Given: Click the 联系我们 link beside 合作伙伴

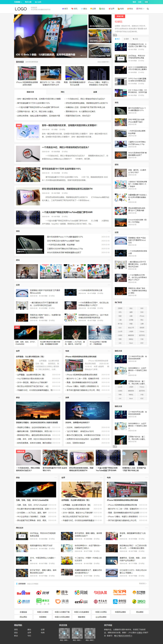Looking at the screenshot, I should [x=142, y=584].
